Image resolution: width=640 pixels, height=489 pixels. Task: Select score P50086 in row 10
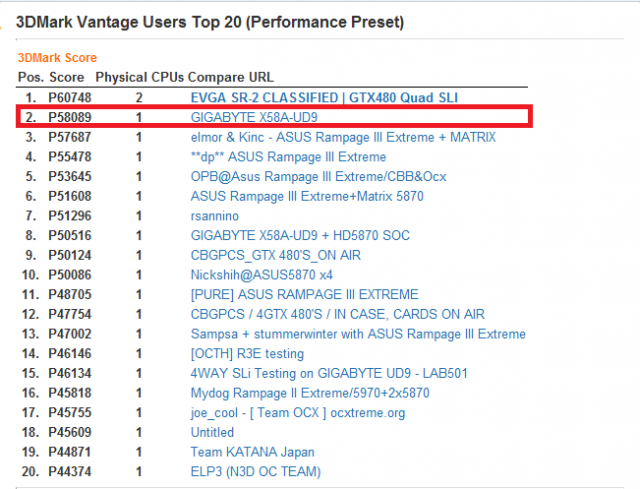click(x=70, y=275)
